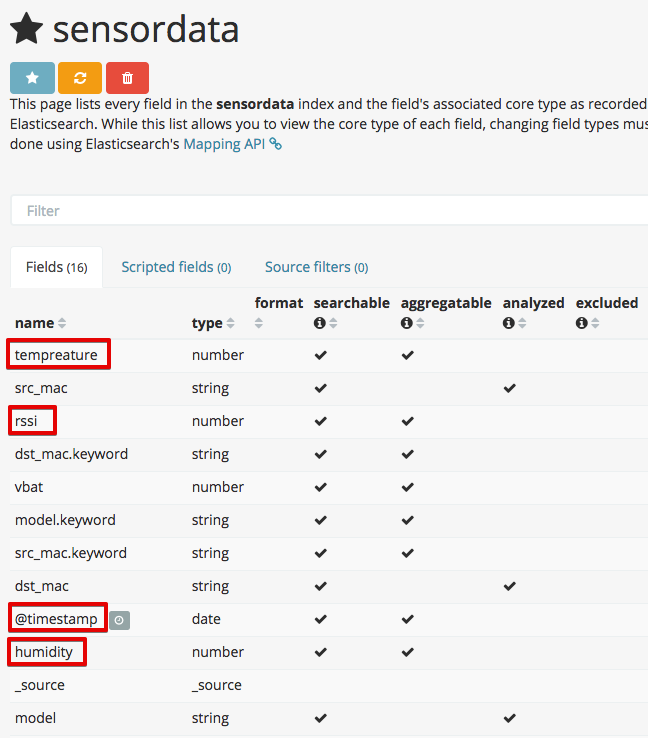Open the Mapping API link
Screen dimensions: 648x738
point(224,144)
